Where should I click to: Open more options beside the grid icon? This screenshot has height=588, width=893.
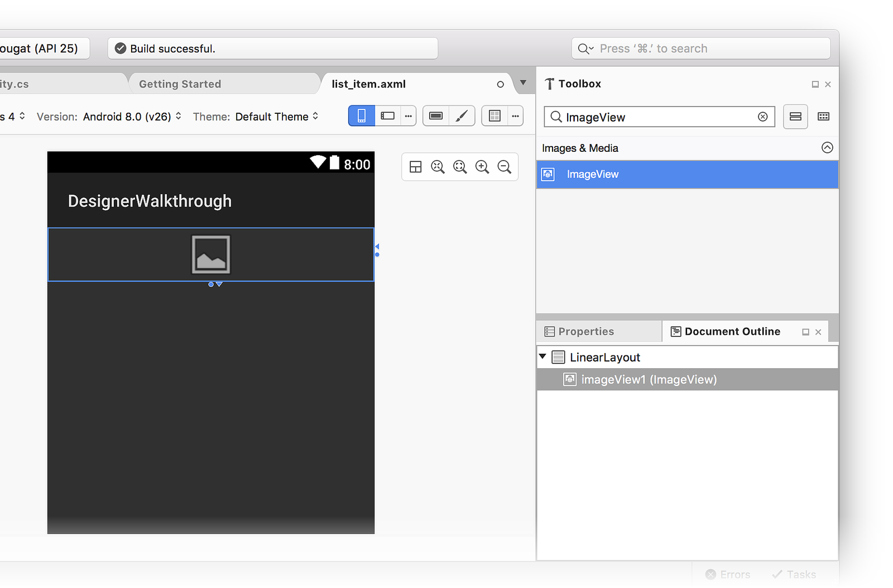516,116
